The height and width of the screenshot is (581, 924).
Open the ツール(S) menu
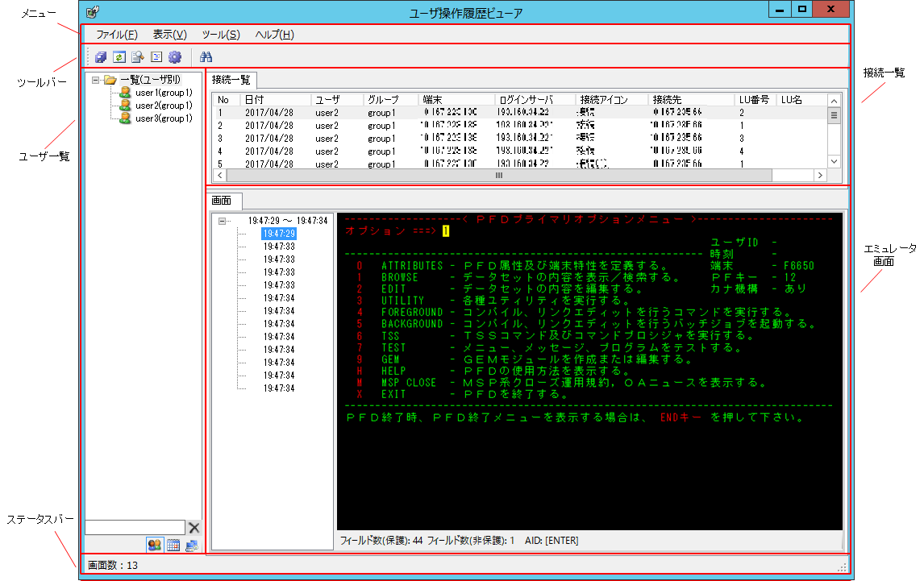[x=221, y=35]
